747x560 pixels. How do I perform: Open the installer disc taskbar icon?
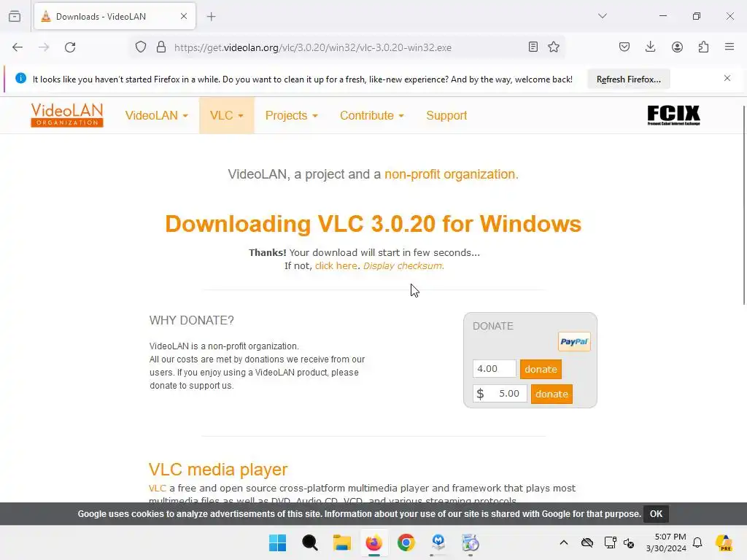click(x=471, y=542)
